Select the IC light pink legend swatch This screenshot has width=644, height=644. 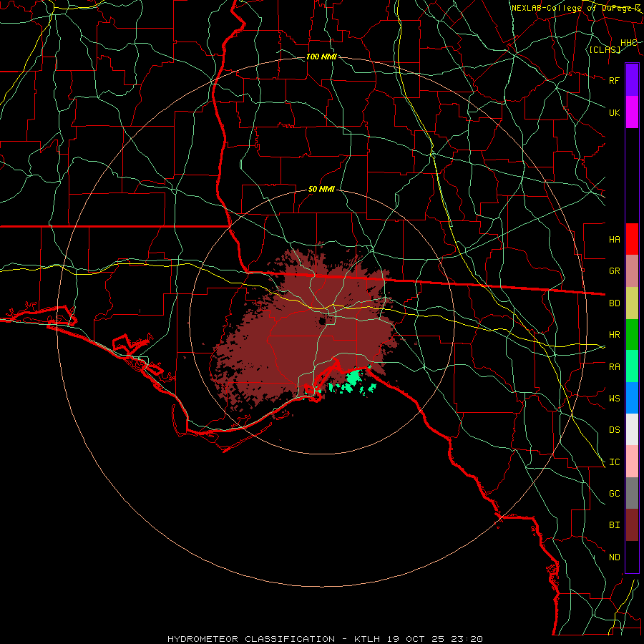(632, 462)
